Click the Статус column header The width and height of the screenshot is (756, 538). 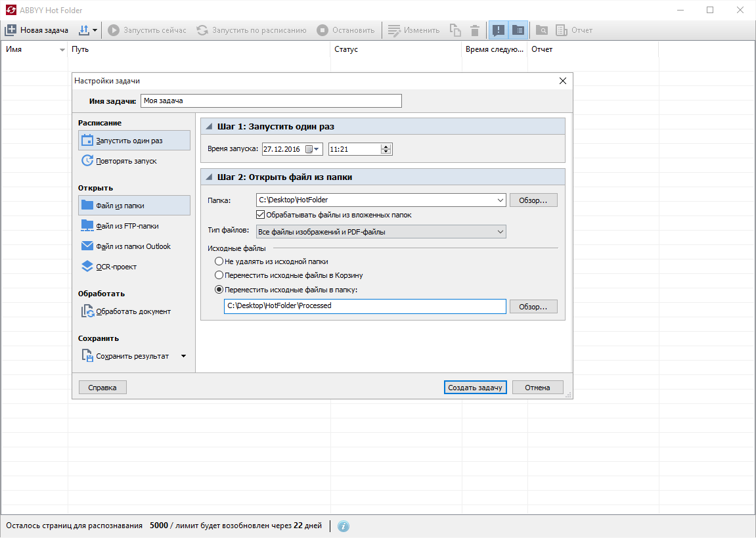396,49
